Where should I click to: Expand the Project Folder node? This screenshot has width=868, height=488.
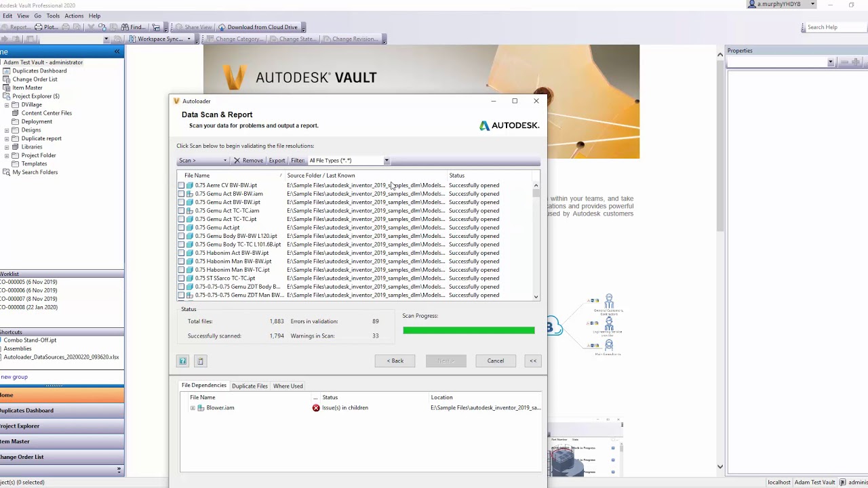click(7, 155)
